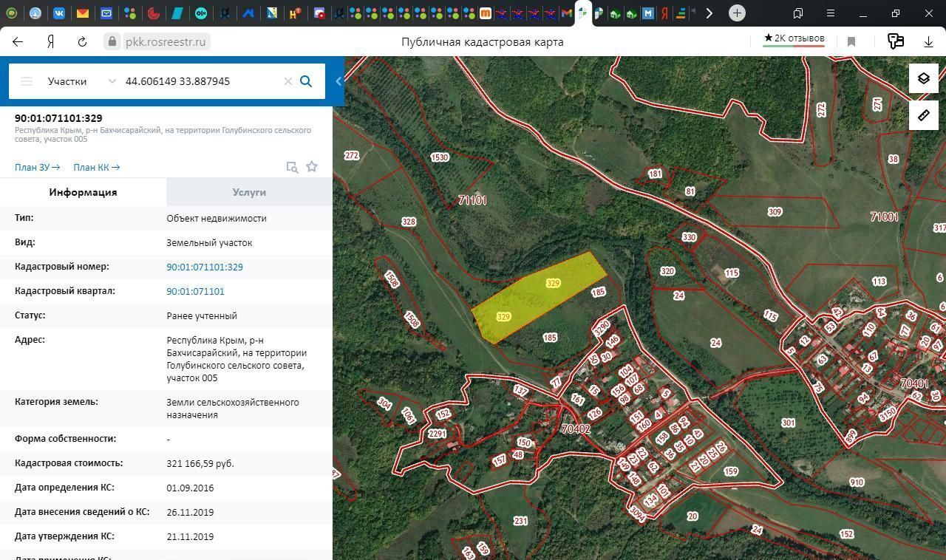
Task: Reload the page with the refresh icon
Action: [82, 42]
